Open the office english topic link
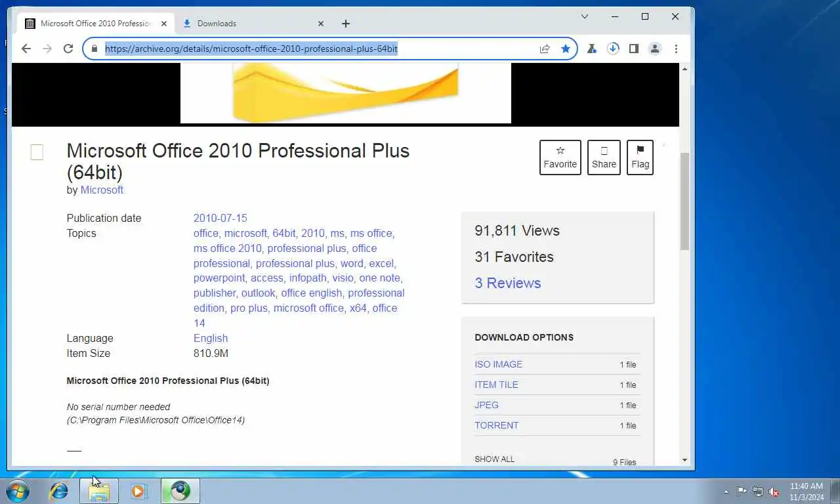Image resolution: width=840 pixels, height=504 pixels. click(311, 293)
